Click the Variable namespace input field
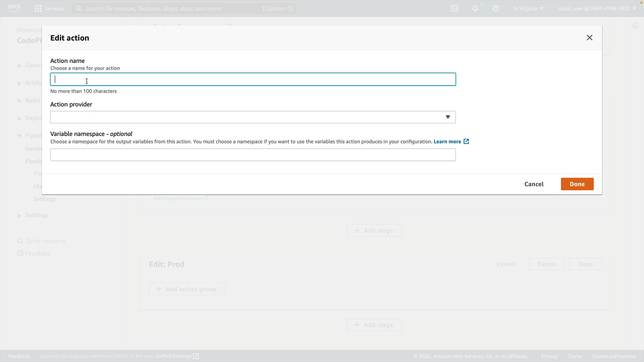This screenshot has width=644, height=362. 253,155
